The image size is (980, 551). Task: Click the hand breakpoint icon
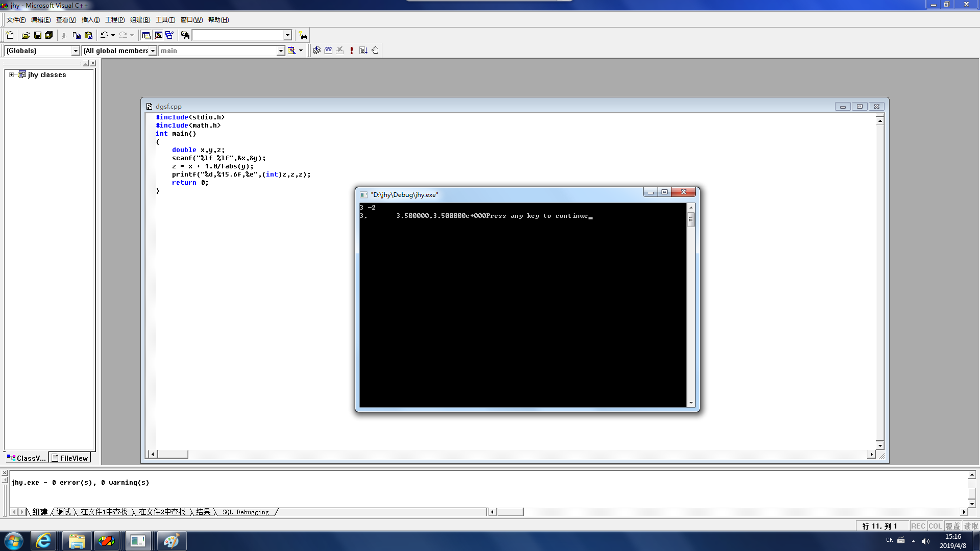click(x=375, y=51)
